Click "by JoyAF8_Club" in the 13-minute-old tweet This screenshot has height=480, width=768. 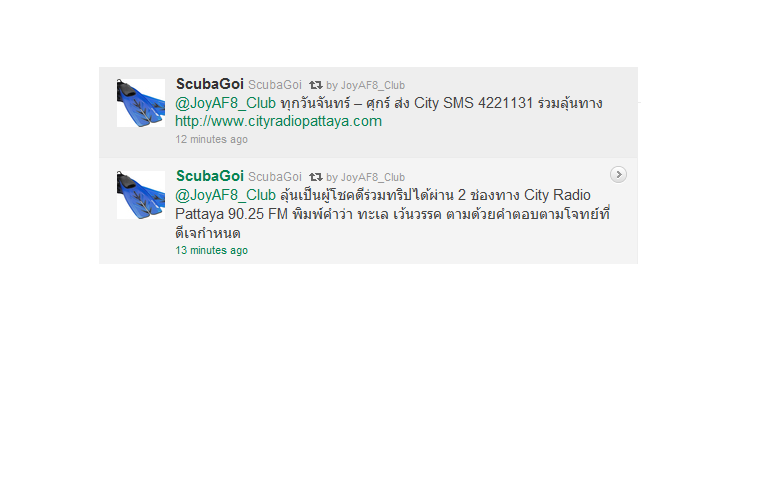365,177
